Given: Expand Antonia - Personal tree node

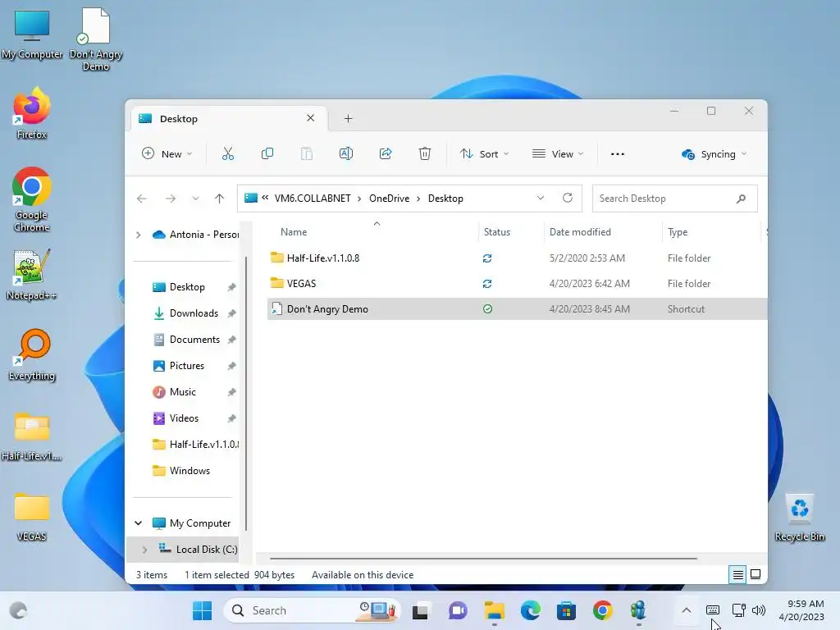Looking at the screenshot, I should (138, 235).
